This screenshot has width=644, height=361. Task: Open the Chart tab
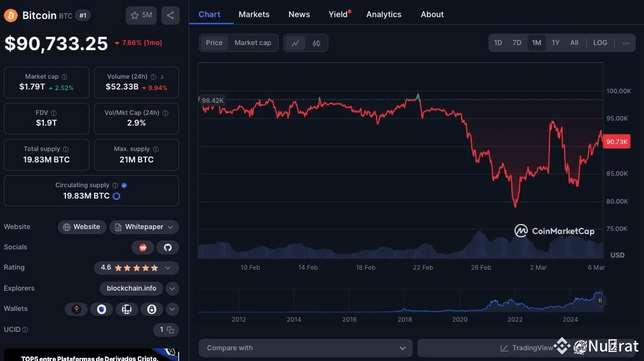[210, 15]
